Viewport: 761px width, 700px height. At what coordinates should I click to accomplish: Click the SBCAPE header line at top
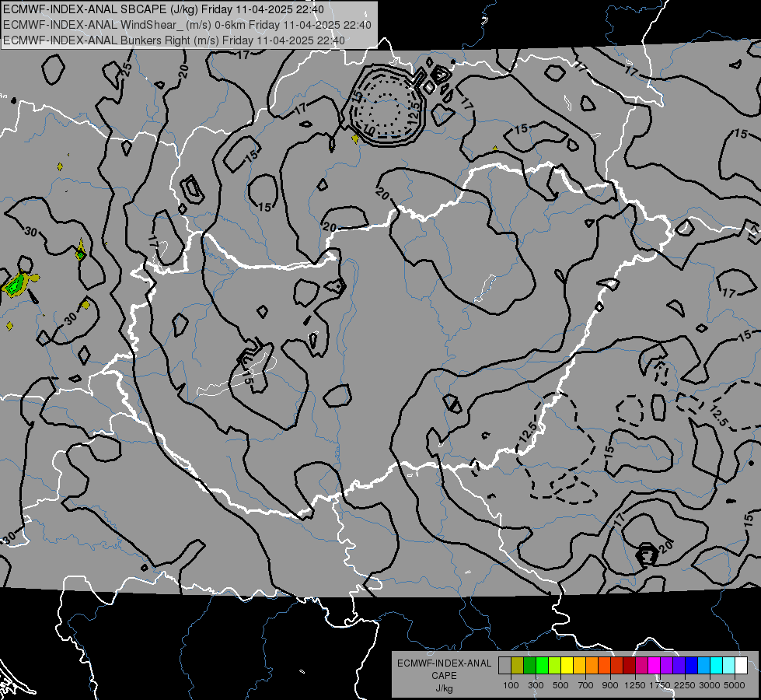tap(163, 9)
